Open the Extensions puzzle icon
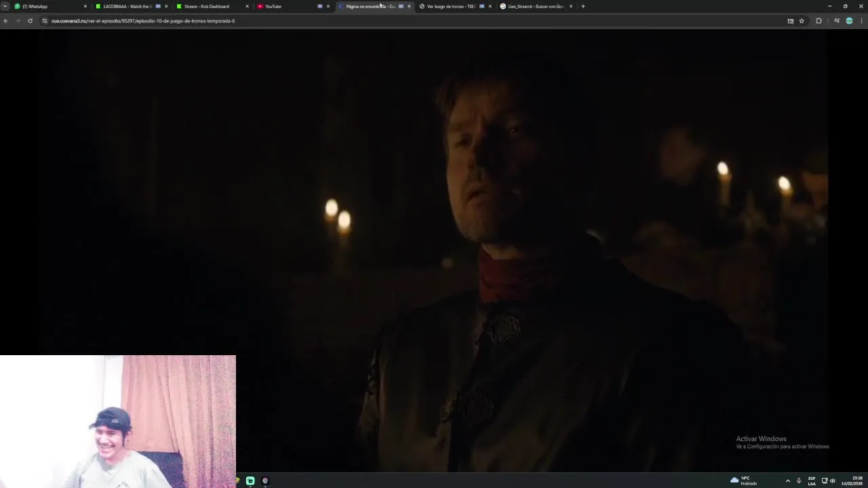The height and width of the screenshot is (488, 868). click(818, 21)
